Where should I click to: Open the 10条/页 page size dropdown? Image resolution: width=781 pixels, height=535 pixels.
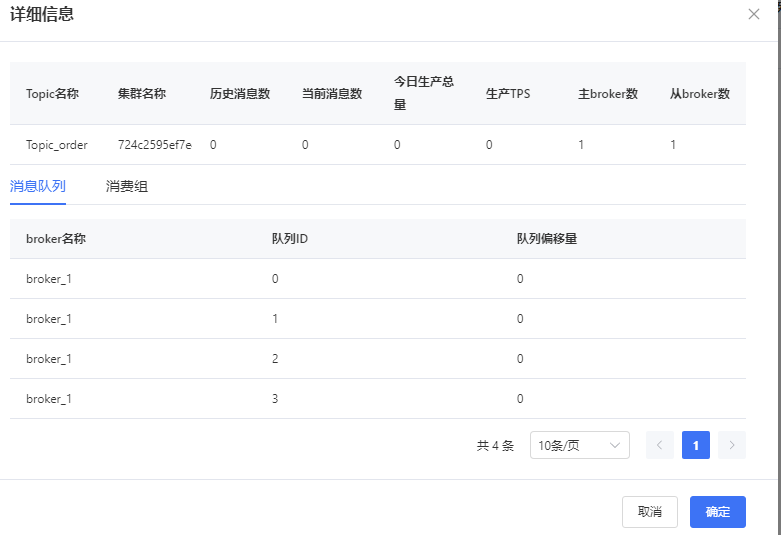pyautogui.click(x=579, y=445)
